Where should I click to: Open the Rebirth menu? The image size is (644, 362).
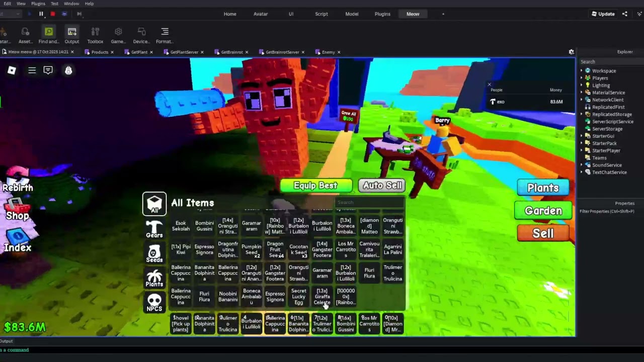[x=18, y=179]
